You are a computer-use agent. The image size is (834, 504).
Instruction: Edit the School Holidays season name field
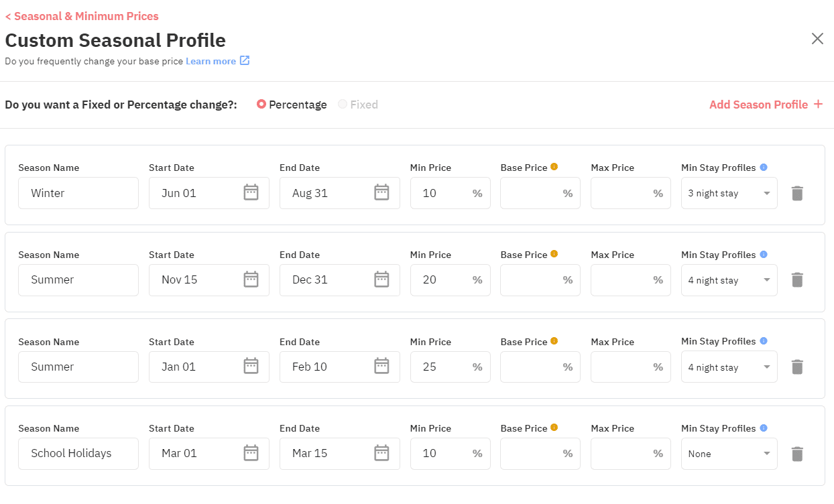pyautogui.click(x=78, y=454)
